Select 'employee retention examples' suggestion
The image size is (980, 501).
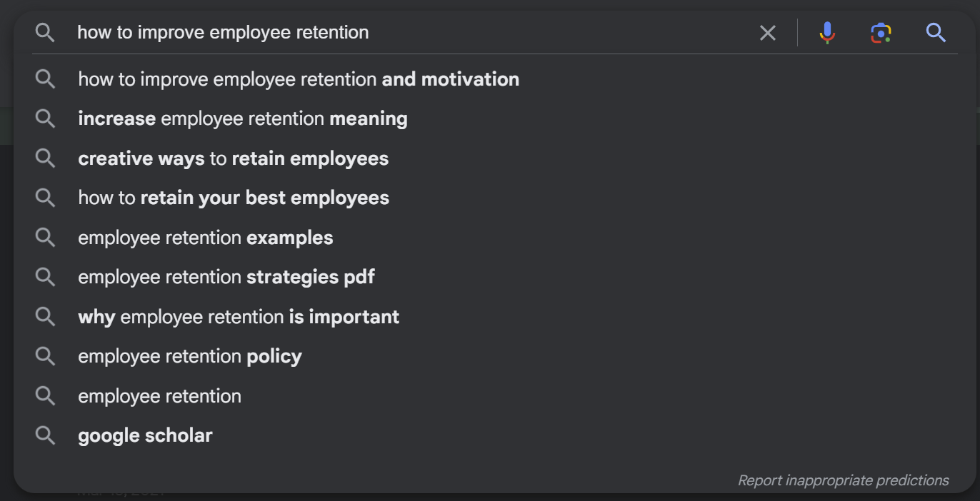[206, 238]
